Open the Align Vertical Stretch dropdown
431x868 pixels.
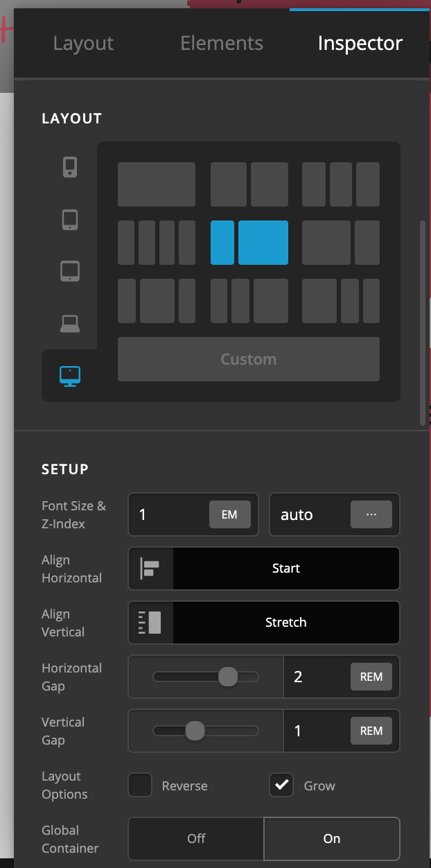coord(285,623)
